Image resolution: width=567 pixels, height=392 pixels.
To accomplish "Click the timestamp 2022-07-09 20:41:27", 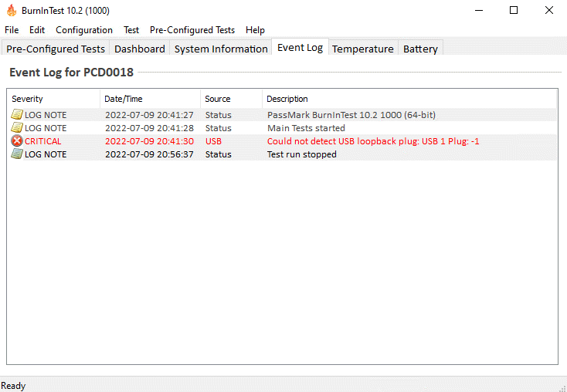I will click(149, 115).
